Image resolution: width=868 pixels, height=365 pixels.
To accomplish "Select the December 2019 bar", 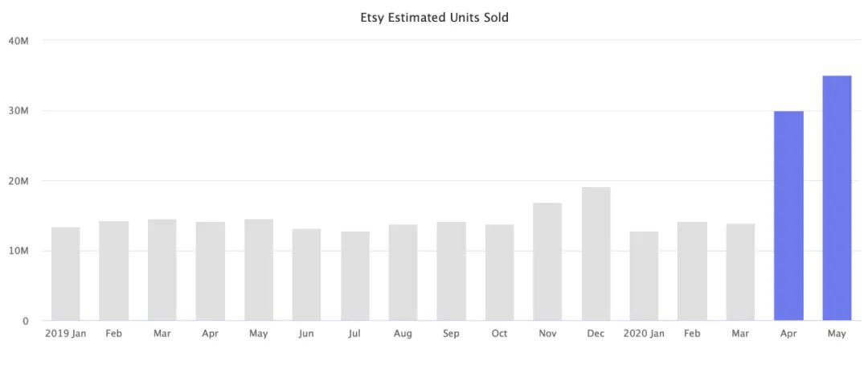I will coord(596,254).
